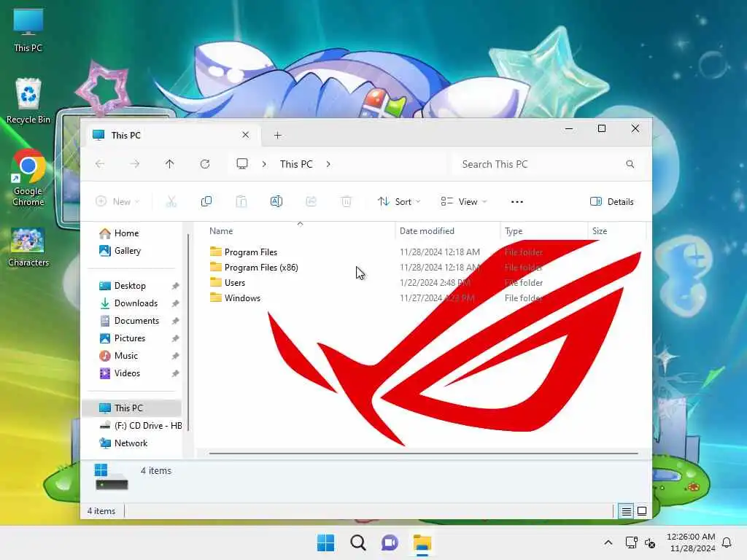This screenshot has height=560, width=747.
Task: Click the Delete trash icon
Action: (347, 201)
